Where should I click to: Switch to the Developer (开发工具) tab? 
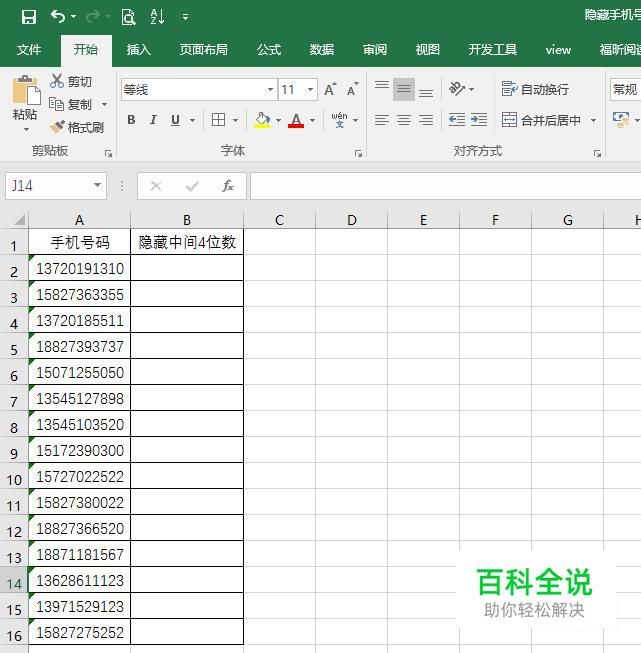493,50
